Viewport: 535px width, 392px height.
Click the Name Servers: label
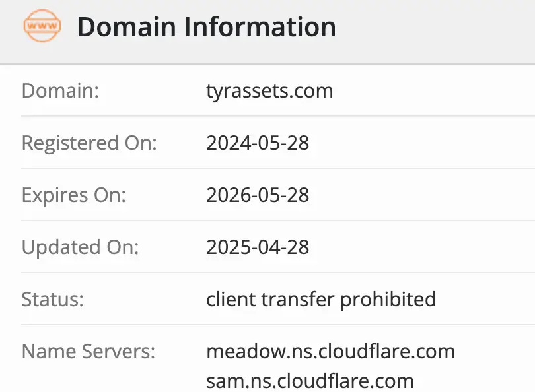click(x=89, y=352)
